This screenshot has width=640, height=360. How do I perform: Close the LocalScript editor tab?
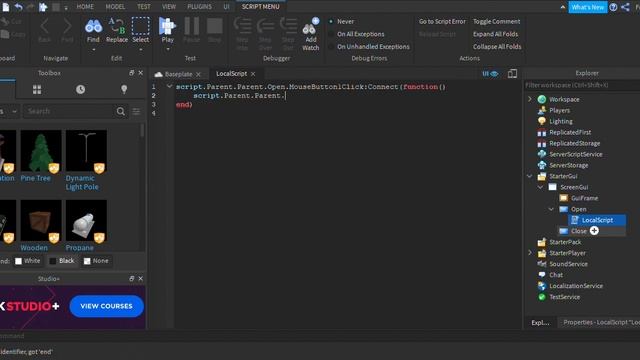point(253,74)
